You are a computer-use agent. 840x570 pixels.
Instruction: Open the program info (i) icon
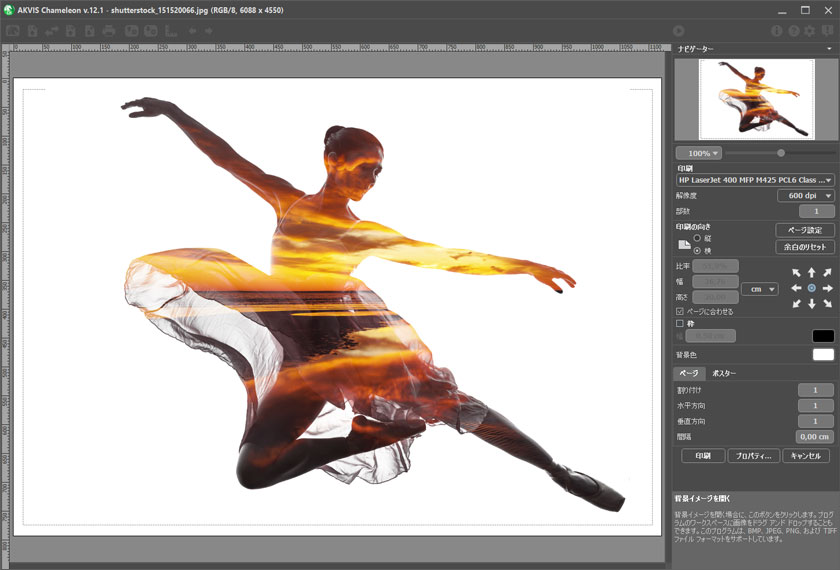click(x=776, y=31)
